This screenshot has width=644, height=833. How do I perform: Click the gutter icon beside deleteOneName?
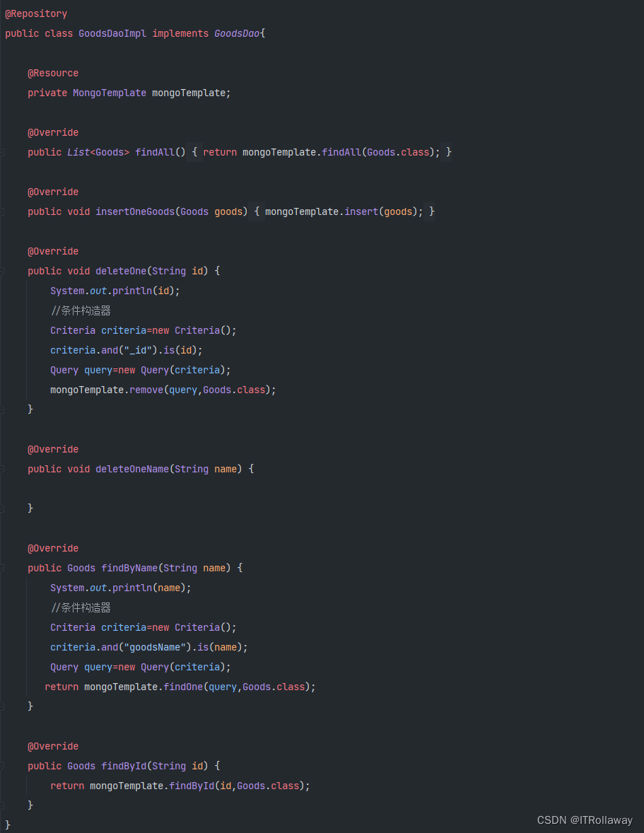pyautogui.click(x=4, y=469)
